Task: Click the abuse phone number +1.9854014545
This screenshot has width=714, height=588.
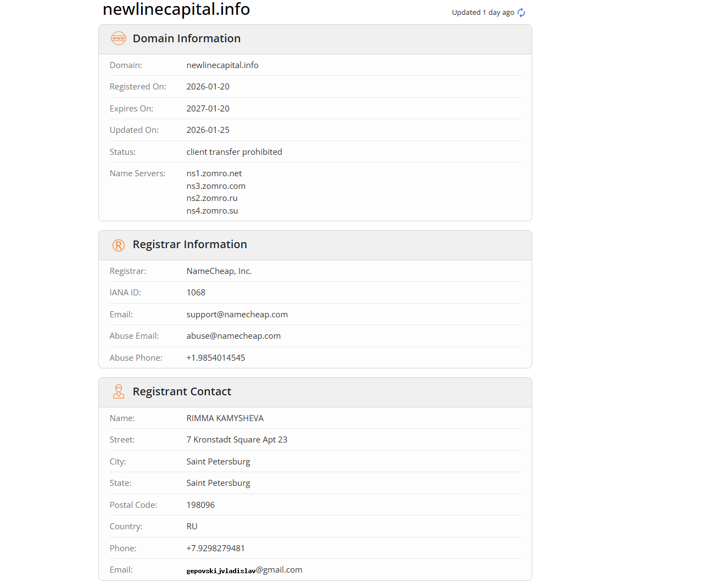Action: point(216,358)
